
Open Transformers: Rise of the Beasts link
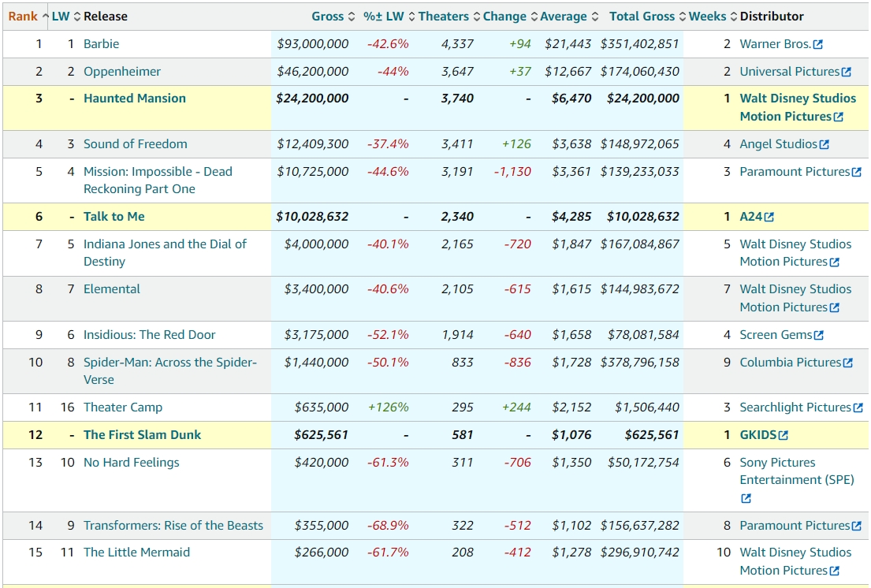[x=173, y=525]
